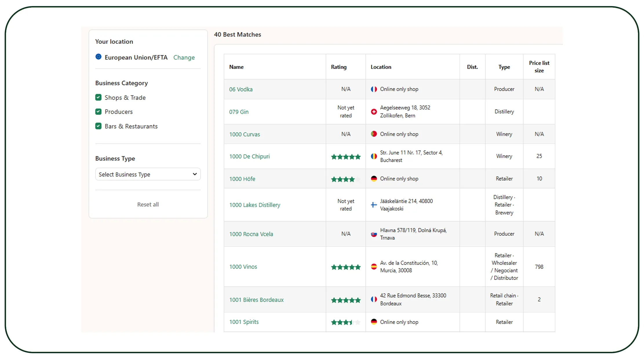Image resolution: width=644 pixels, height=359 pixels.
Task: Click the 'Retail chain · Retailer' type cell
Action: coord(504,299)
